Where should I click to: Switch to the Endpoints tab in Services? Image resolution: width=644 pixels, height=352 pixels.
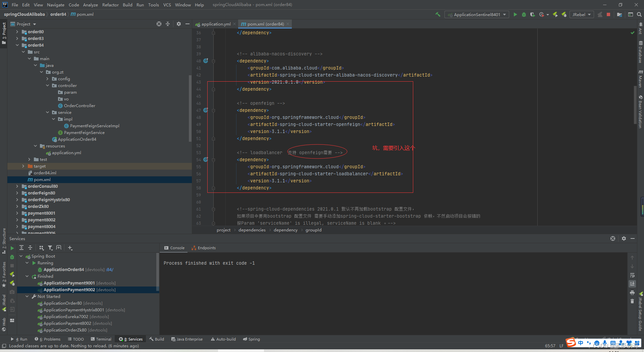click(x=204, y=248)
